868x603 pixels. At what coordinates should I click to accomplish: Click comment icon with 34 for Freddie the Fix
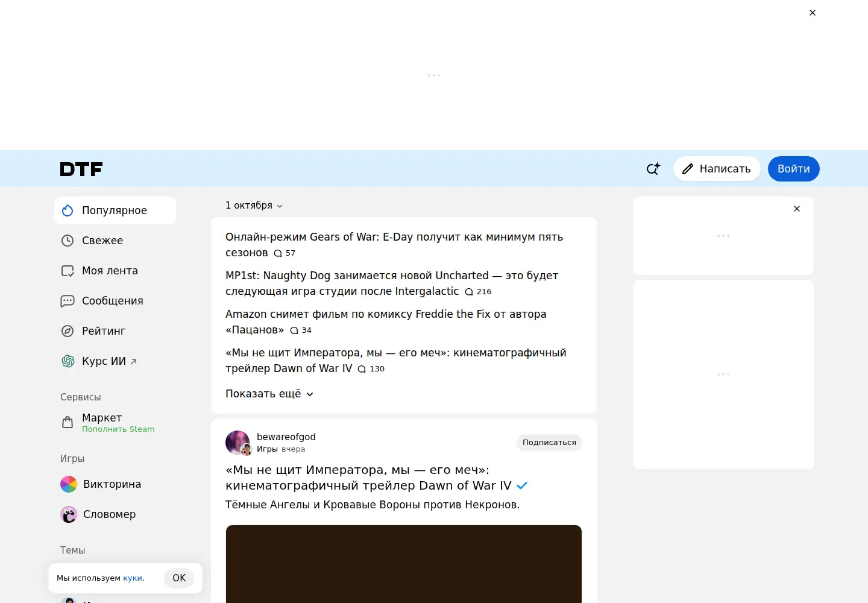tap(294, 330)
